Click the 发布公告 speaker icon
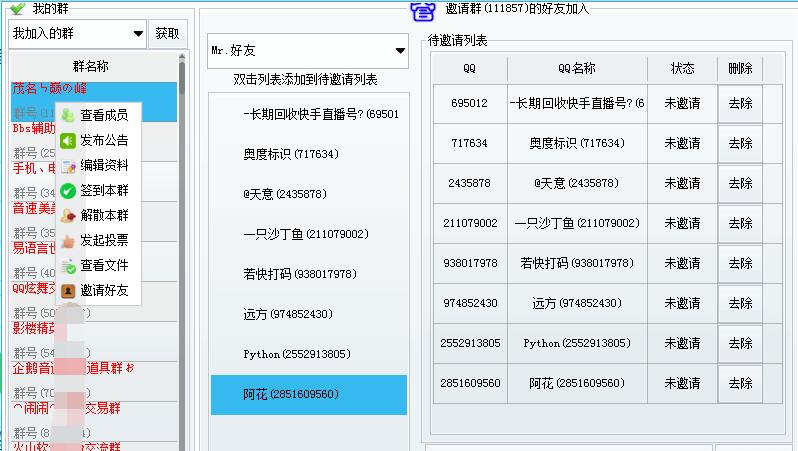The height and width of the screenshot is (451, 798). pos(68,140)
